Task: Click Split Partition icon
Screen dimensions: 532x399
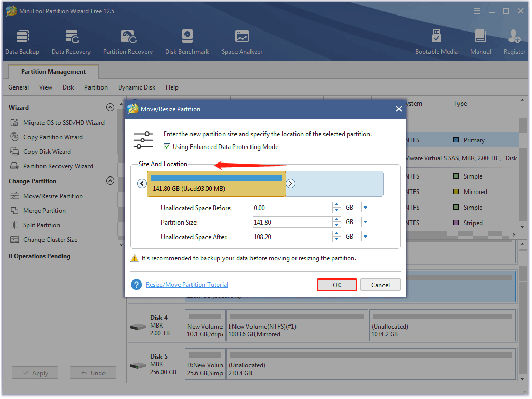Action: [x=14, y=225]
